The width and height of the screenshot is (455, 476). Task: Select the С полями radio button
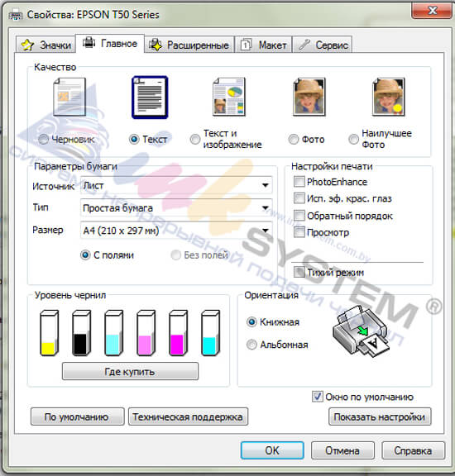click(85, 255)
